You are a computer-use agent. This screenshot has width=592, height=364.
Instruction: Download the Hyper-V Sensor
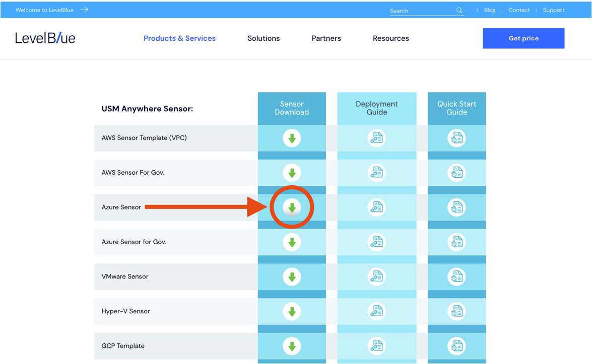pyautogui.click(x=292, y=311)
